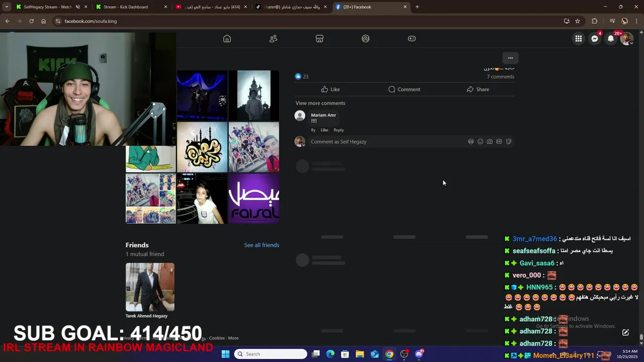This screenshot has width=644, height=362.
Task: Close the (20+) Facebook tab
Action: [405, 7]
